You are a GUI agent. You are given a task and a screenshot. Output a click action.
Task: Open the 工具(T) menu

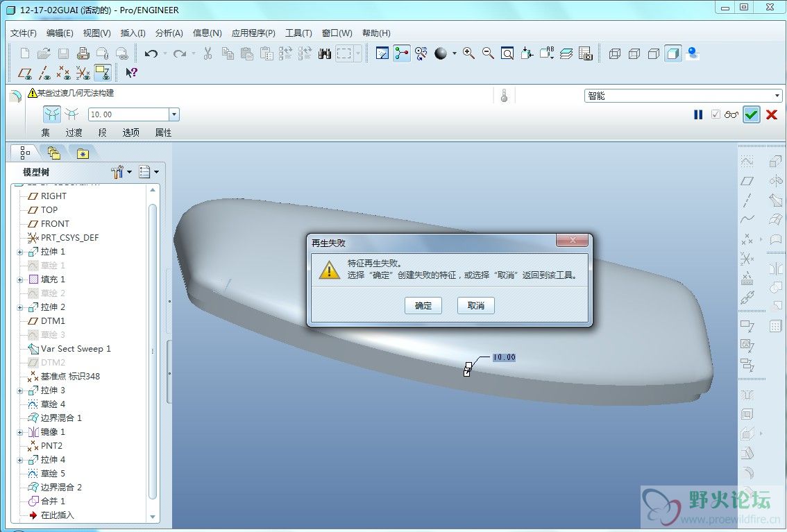click(298, 33)
